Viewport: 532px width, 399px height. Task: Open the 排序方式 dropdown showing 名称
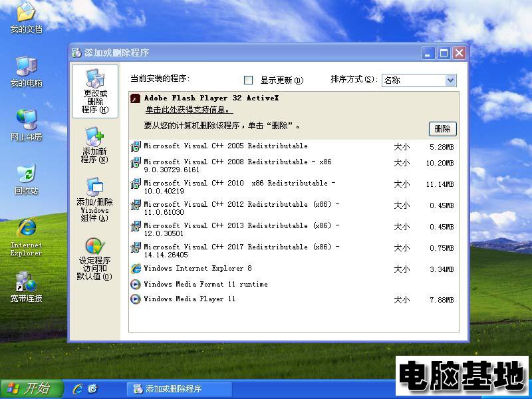(419, 80)
